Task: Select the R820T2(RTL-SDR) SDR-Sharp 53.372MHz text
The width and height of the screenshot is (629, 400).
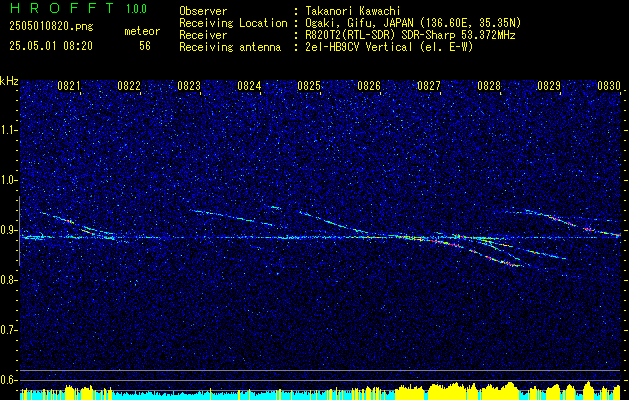Action: pos(410,35)
